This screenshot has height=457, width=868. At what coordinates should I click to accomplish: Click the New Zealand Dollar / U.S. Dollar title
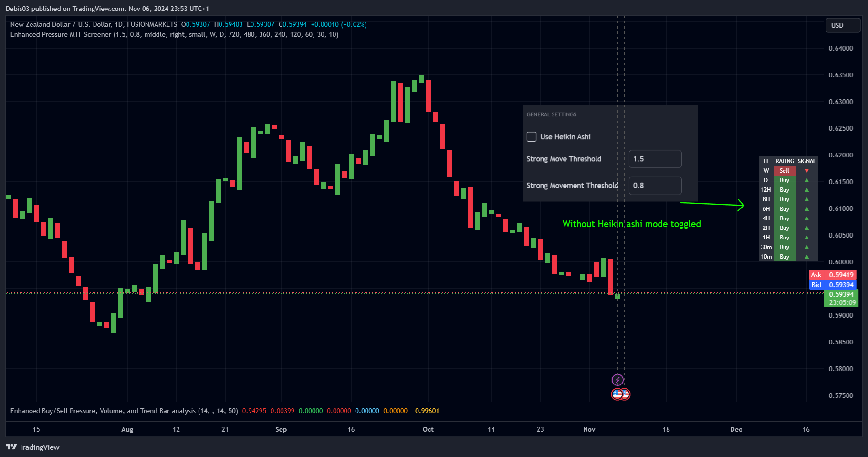(x=94, y=24)
